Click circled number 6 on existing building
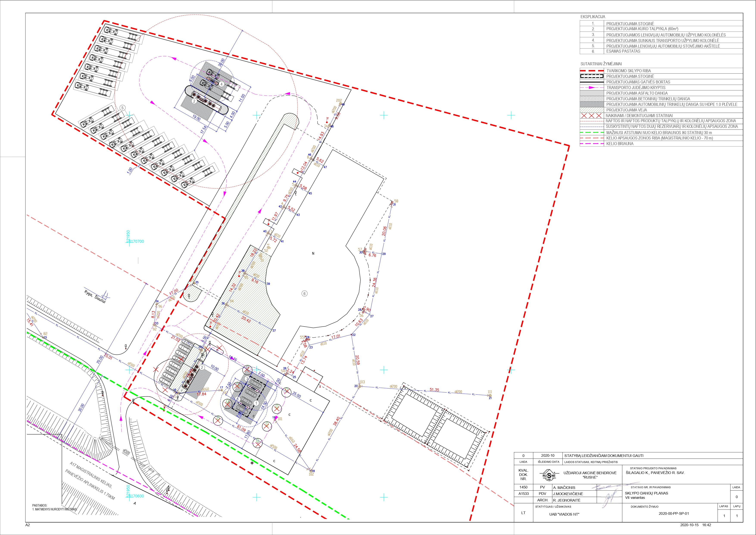The image size is (756, 535). click(305, 294)
